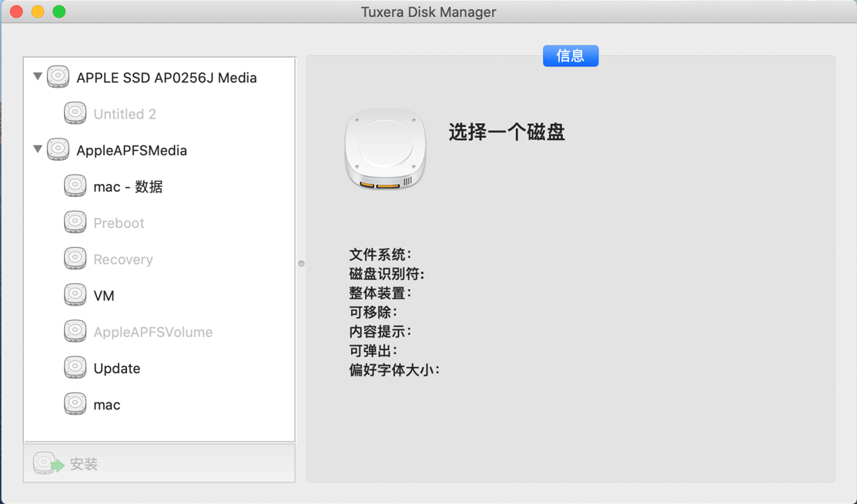Click the VM volume icon
Image resolution: width=857 pixels, height=504 pixels.
coord(75,295)
